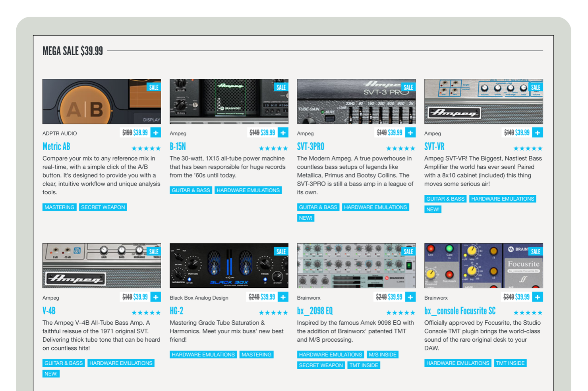Image resolution: width=588 pixels, height=391 pixels.
Task: Select the GUITAR & BASS tag under B-15N
Action: coord(191,190)
